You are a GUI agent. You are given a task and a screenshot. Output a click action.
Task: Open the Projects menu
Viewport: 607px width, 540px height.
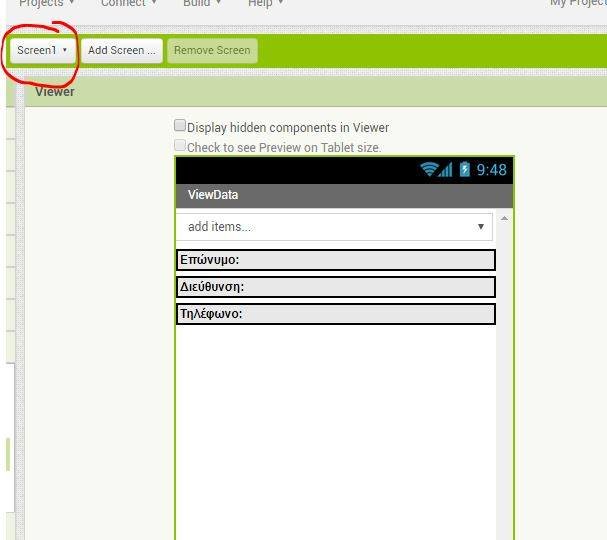pos(46,3)
